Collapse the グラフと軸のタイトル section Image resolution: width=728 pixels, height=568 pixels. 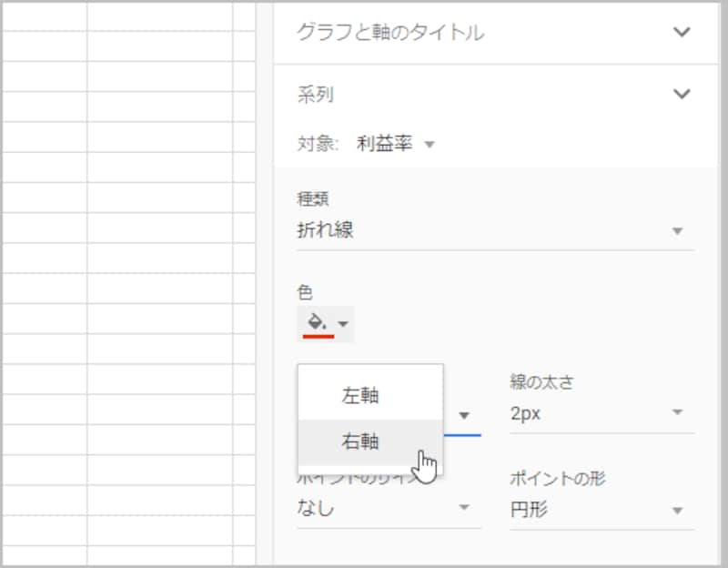681,30
